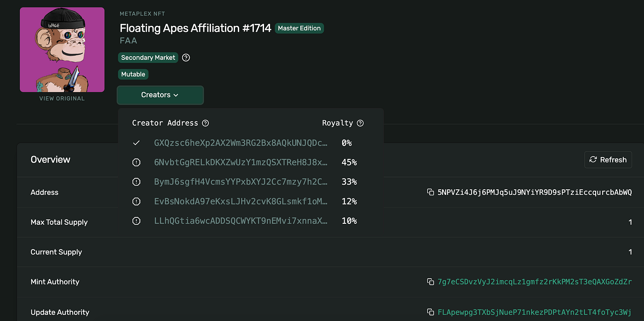Click help icon next to Royalty header

360,123
